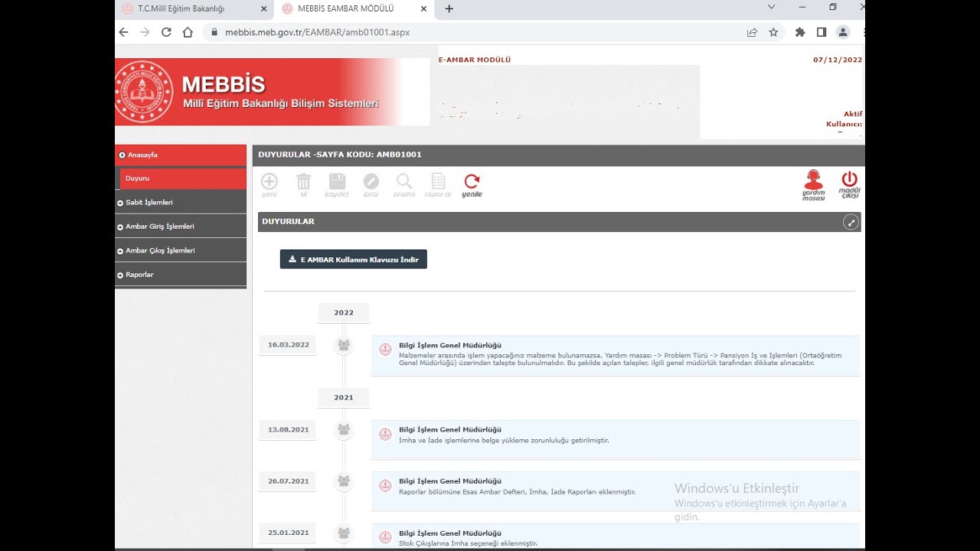Image resolution: width=980 pixels, height=551 pixels.
Task: Click the group icon for 13.08.2021
Action: click(344, 429)
